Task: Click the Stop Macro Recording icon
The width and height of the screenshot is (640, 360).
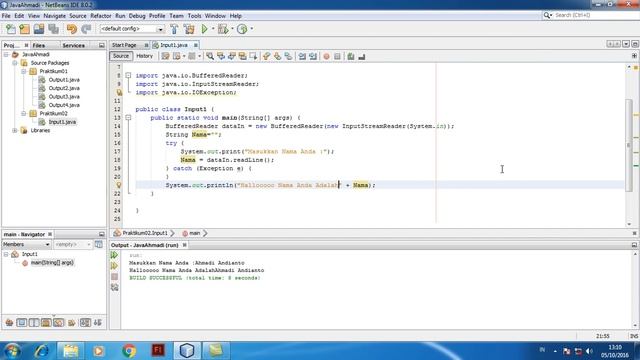Action: [x=337, y=56]
